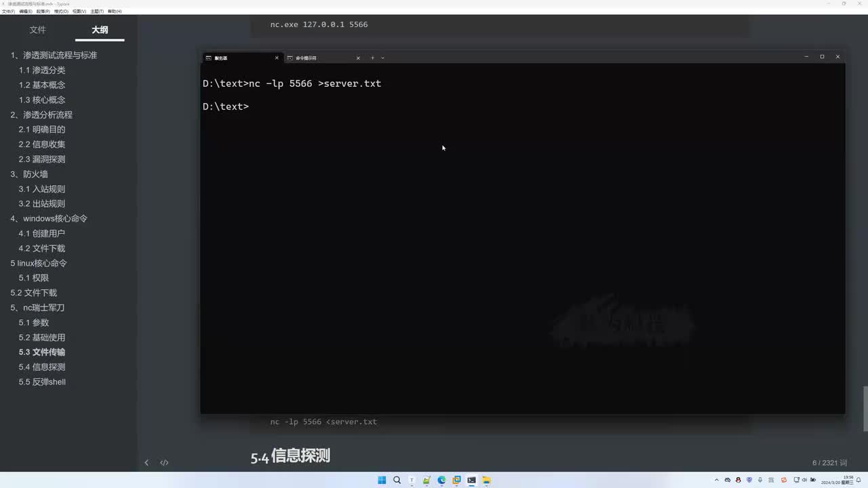
Task: Jump to outline item 3、防火墙
Action: pyautogui.click(x=29, y=174)
